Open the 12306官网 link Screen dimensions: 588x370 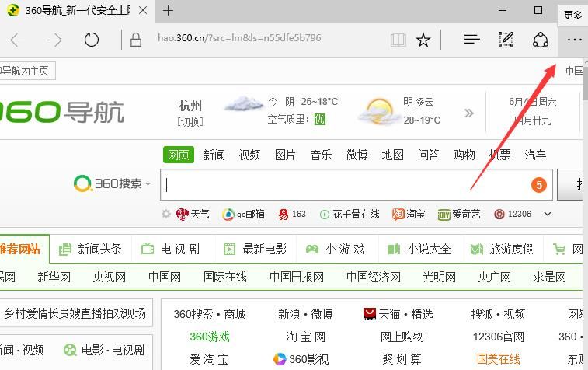pos(499,337)
